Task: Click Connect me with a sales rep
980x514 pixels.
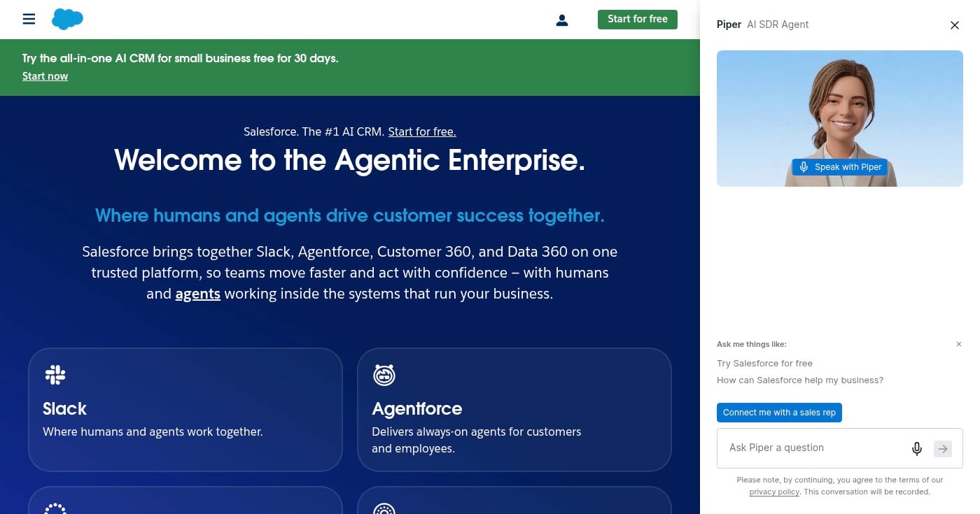Action: pos(779,413)
